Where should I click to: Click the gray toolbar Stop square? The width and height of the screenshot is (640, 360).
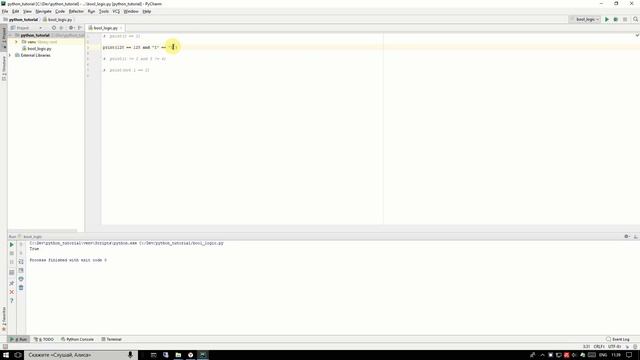(625, 19)
